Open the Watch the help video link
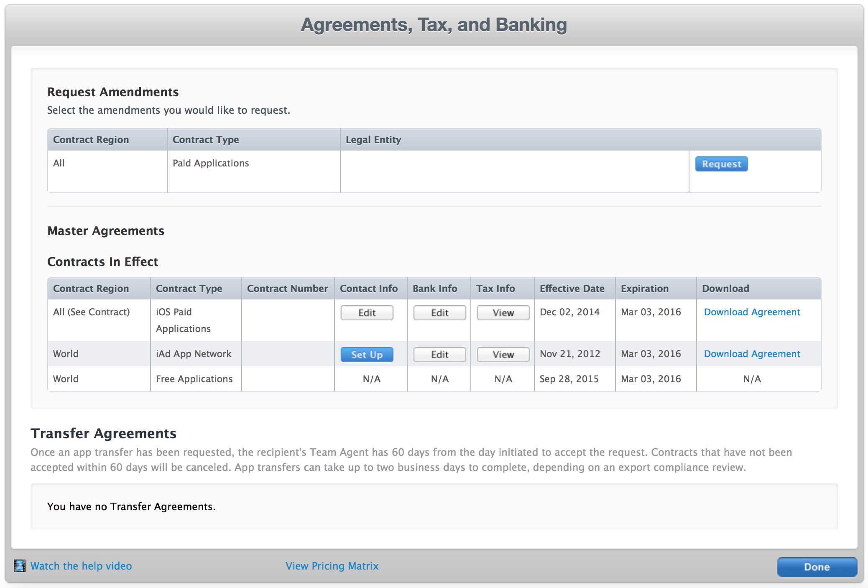868x588 pixels. [x=81, y=566]
